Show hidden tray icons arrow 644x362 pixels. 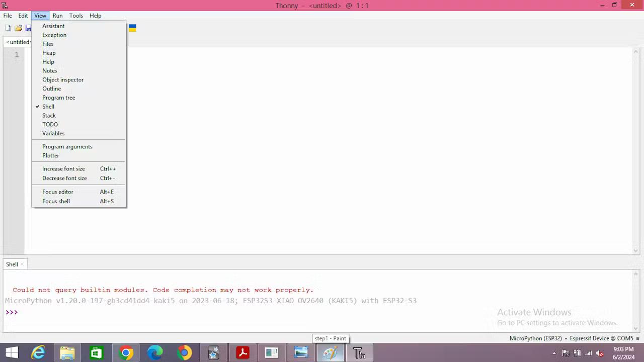tap(554, 353)
